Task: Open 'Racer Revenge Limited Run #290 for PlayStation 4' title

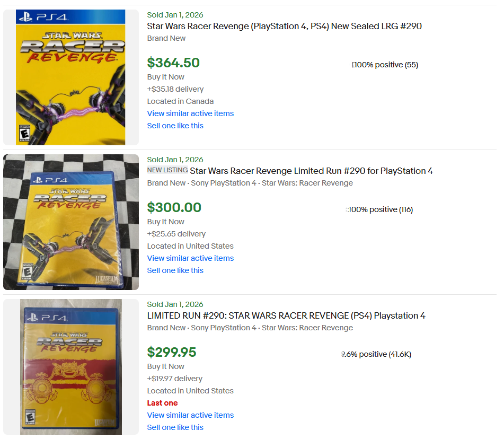Action: click(x=311, y=171)
